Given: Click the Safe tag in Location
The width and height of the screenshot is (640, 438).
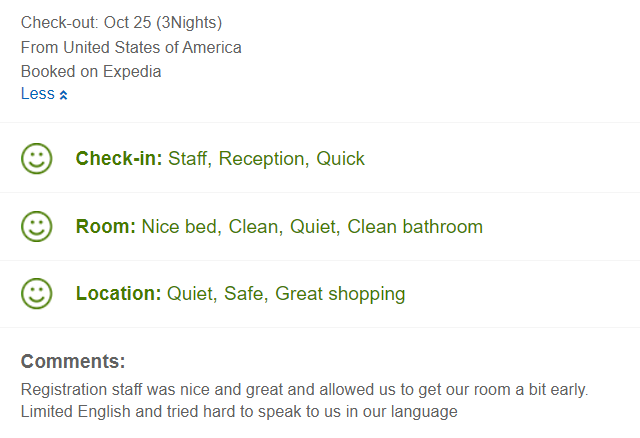Looking at the screenshot, I should click(x=246, y=293).
